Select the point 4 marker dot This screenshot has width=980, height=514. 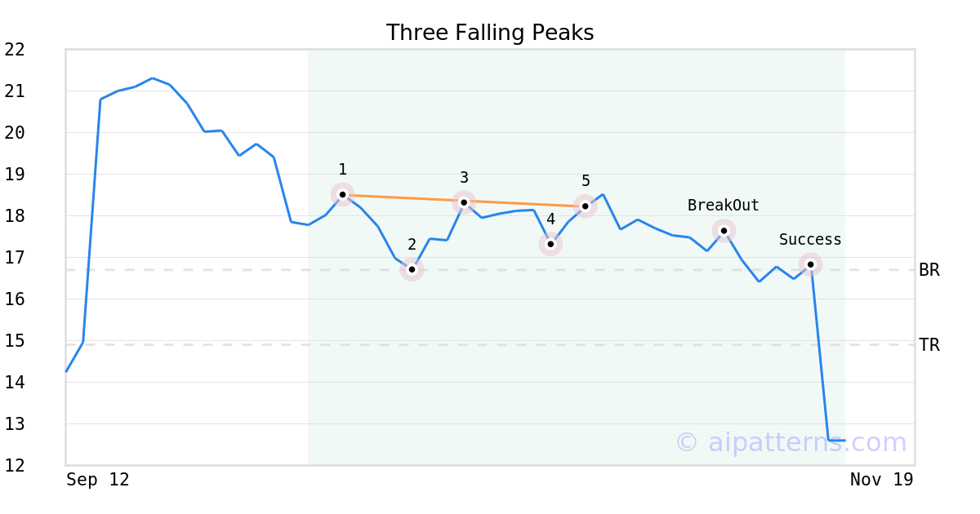pos(550,244)
